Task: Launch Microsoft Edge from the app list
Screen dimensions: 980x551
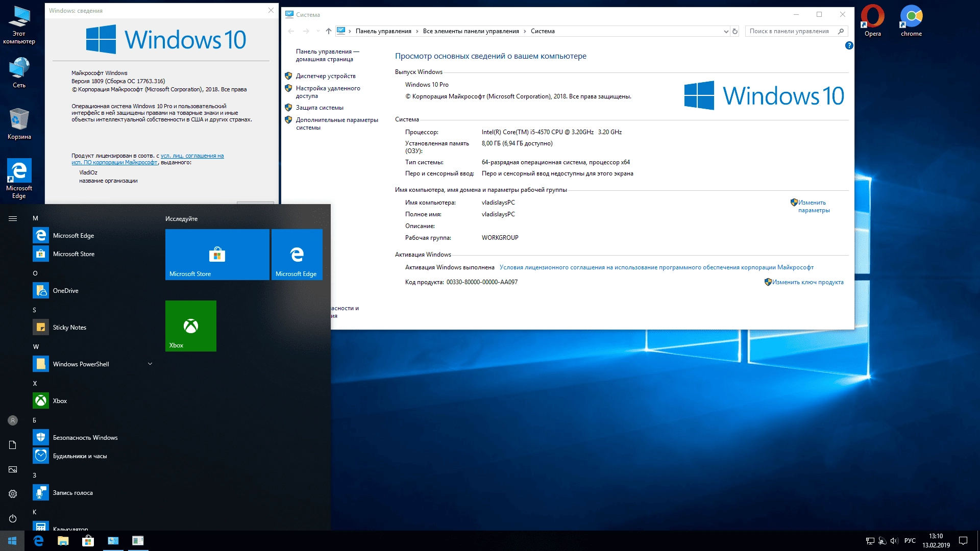Action: 93,235
